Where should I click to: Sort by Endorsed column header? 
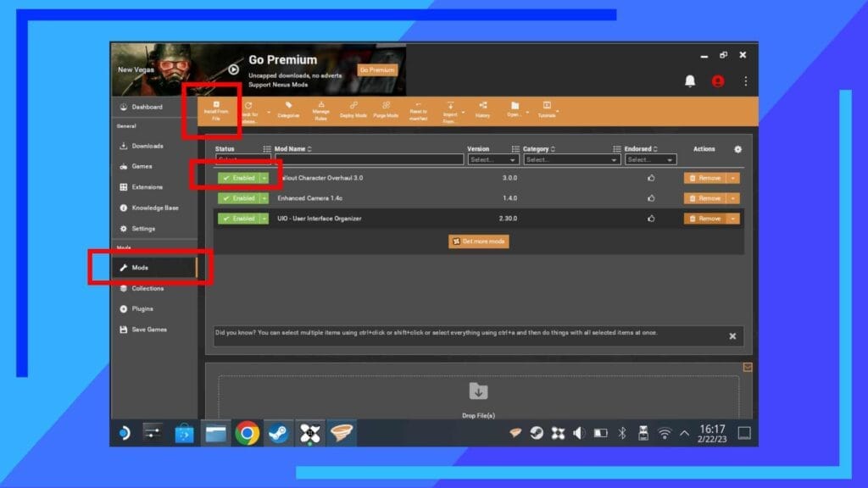[x=641, y=149]
